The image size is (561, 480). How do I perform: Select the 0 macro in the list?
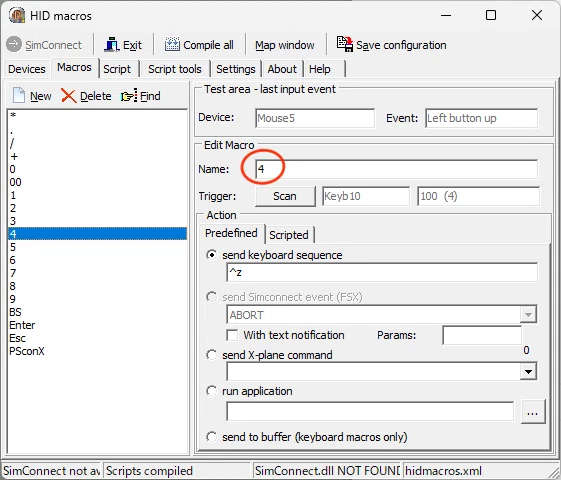coord(97,169)
